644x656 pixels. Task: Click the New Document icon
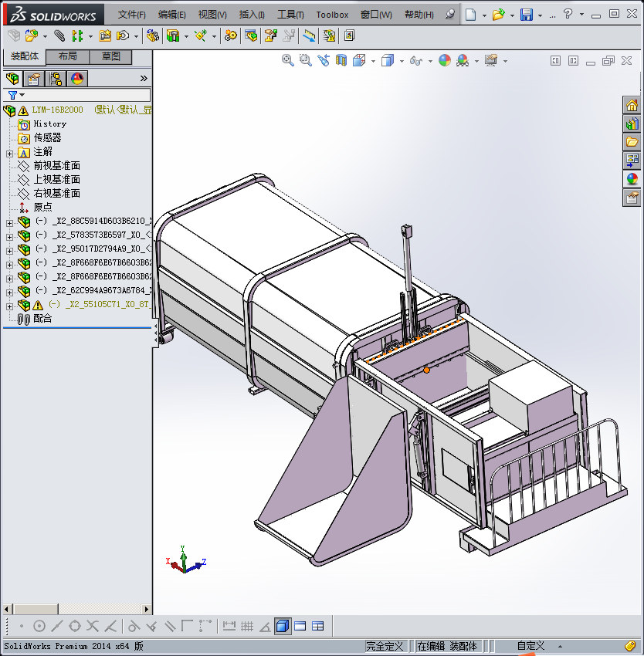(x=470, y=15)
